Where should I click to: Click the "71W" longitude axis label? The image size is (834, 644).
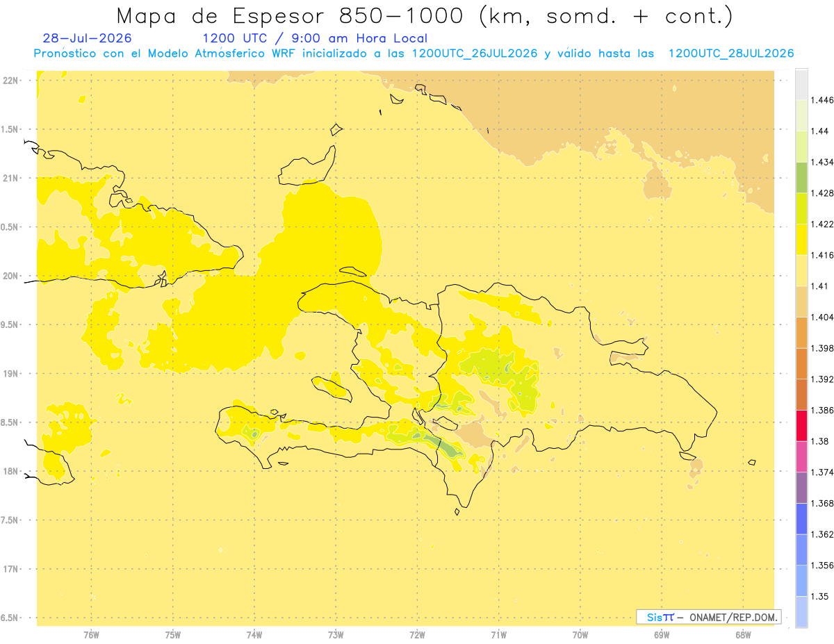coord(498,634)
